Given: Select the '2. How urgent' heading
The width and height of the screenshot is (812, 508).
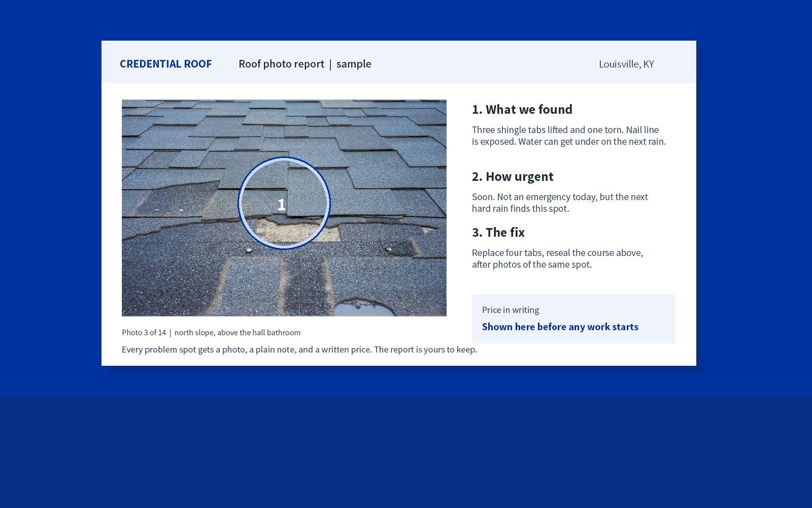Looking at the screenshot, I should 513,177.
